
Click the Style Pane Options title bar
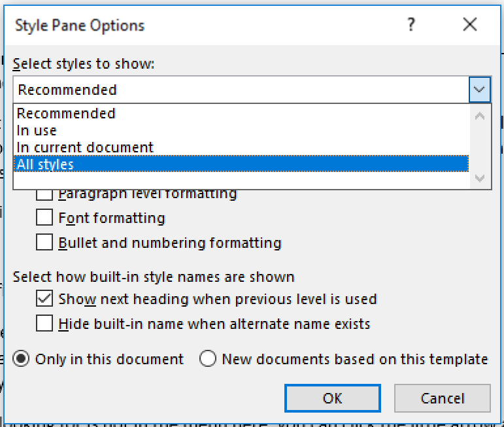(196, 26)
